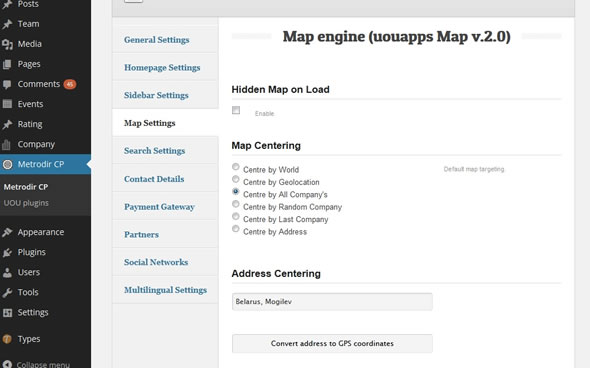Click the Posts pin icon in sidebar
590x368 pixels.
pos(7,4)
